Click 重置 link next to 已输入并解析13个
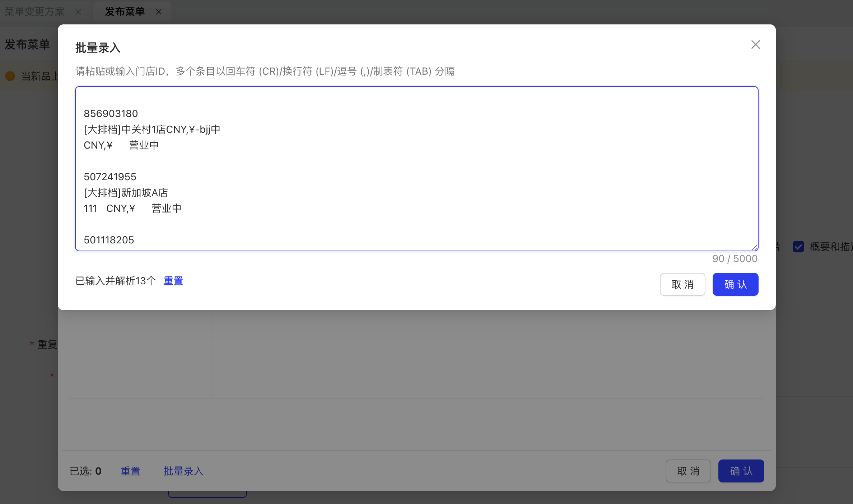 (173, 281)
